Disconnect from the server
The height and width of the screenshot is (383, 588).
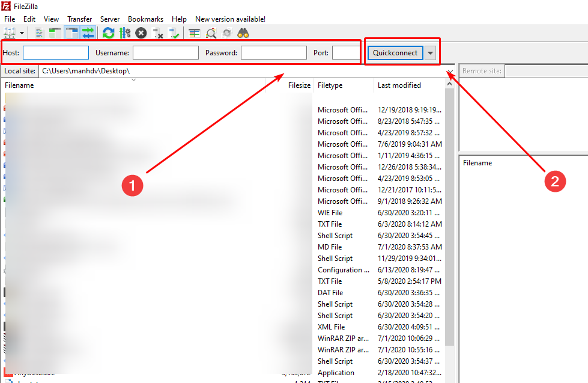(156, 33)
